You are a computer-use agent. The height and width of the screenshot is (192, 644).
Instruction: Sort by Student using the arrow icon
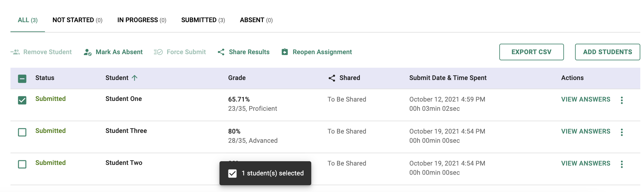pyautogui.click(x=135, y=78)
